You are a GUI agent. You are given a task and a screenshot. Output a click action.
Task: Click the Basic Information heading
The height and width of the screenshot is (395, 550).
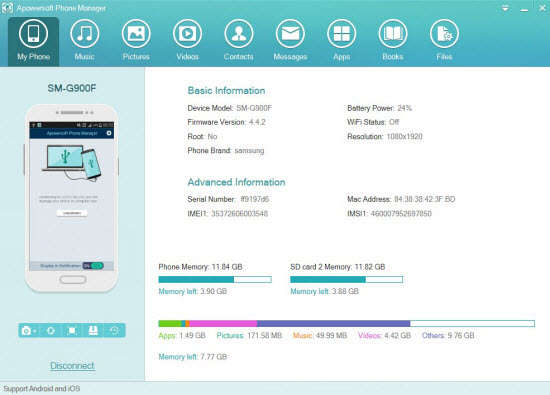226,91
